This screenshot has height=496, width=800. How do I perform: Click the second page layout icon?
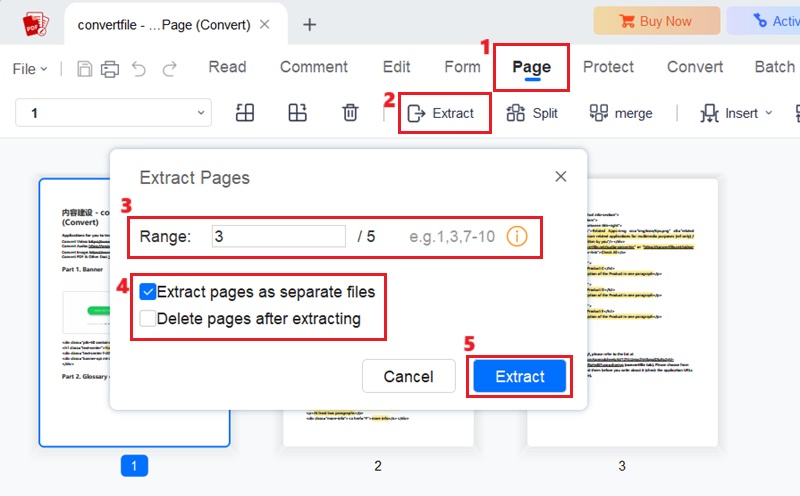point(297,113)
